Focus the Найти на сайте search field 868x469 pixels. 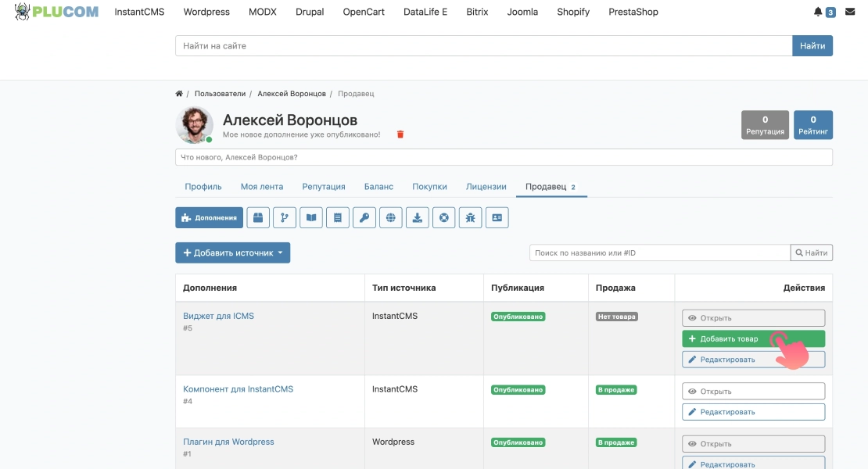[484, 46]
